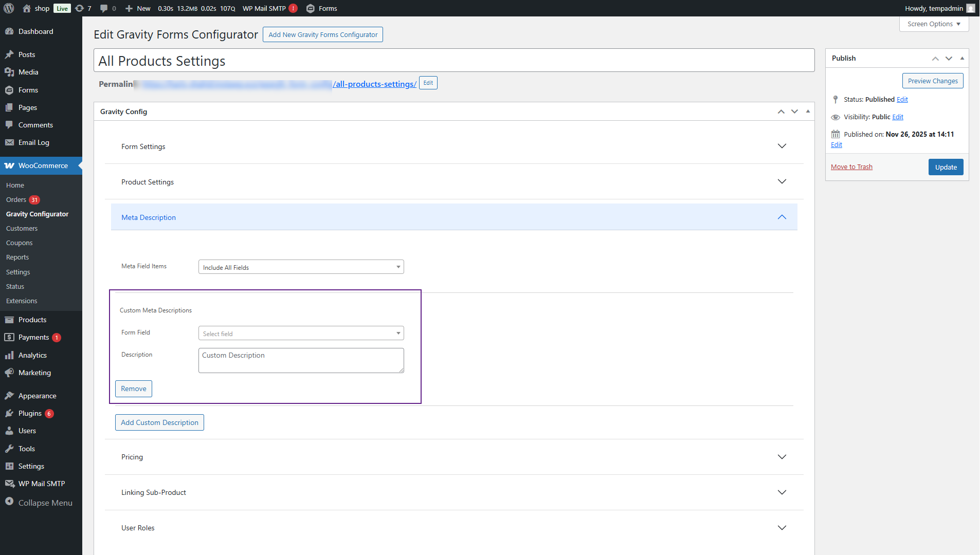The height and width of the screenshot is (555, 980).
Task: Click the Products sidebar icon
Action: coord(9,320)
